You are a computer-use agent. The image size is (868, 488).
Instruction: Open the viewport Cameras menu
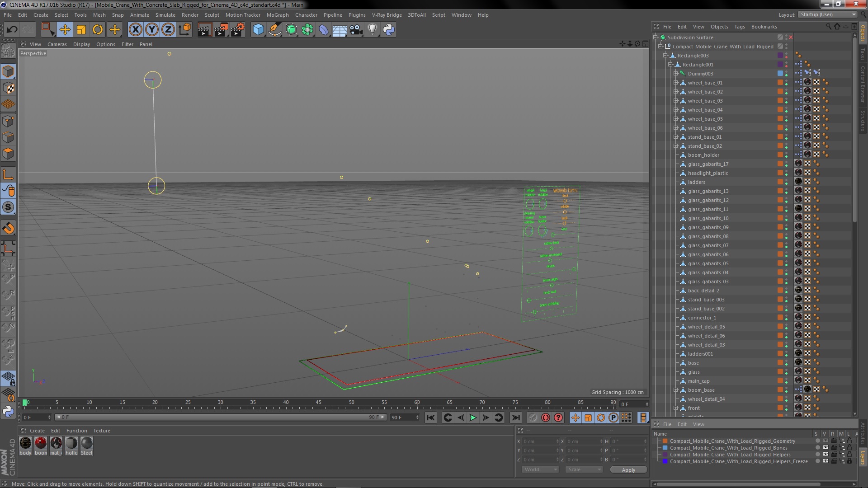point(57,44)
